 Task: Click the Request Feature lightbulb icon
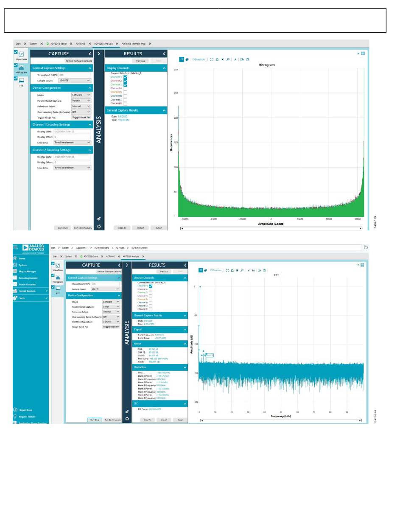click(x=15, y=417)
